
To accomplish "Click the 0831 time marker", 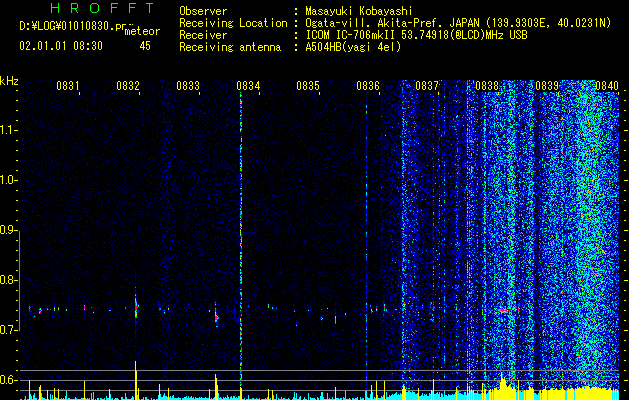I will coord(67,85).
